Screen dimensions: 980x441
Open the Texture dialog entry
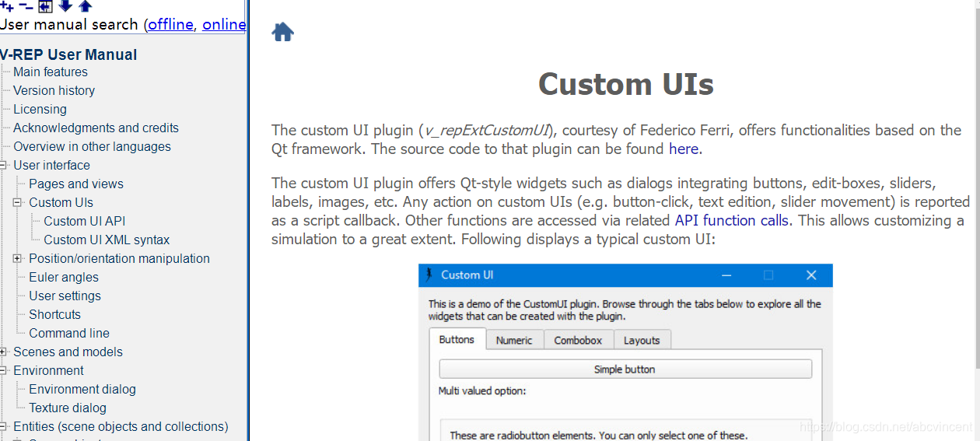(68, 408)
